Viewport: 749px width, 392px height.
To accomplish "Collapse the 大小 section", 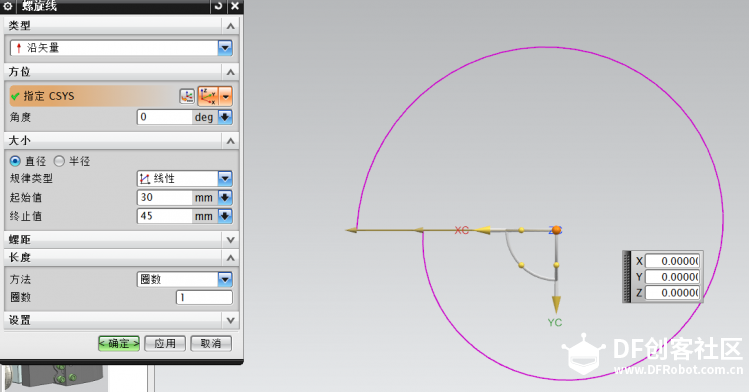I will coord(230,141).
